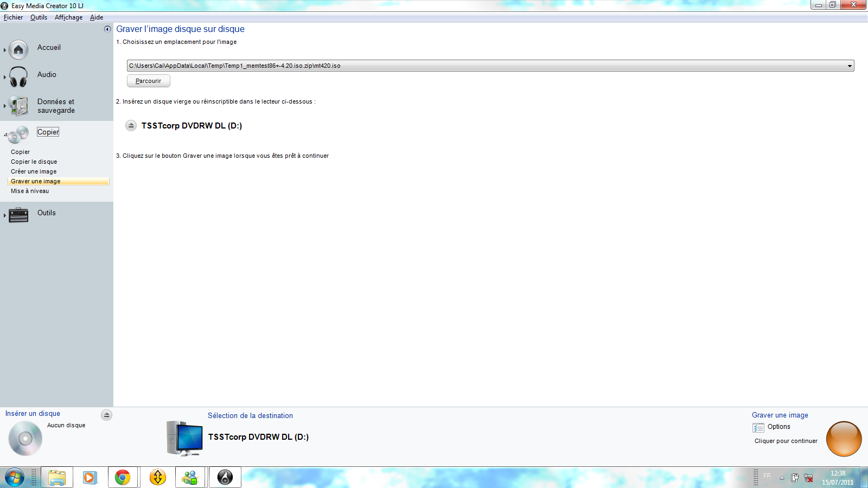
Task: Open the Audio headphones icon
Action: point(18,77)
